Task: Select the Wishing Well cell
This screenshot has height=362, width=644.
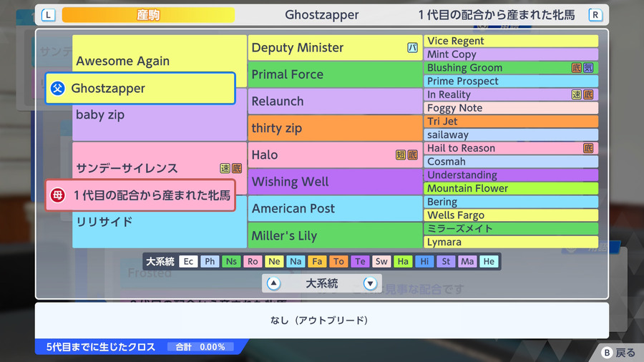Action: point(335,182)
